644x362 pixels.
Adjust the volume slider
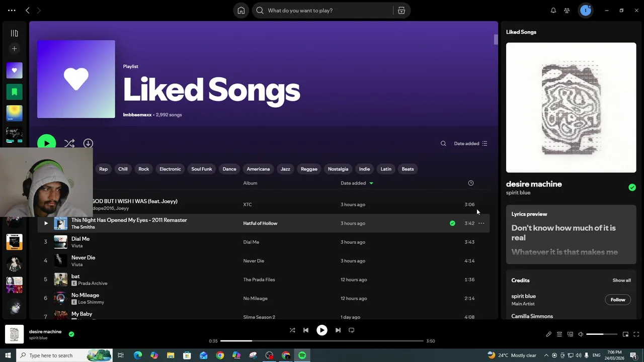click(x=602, y=334)
